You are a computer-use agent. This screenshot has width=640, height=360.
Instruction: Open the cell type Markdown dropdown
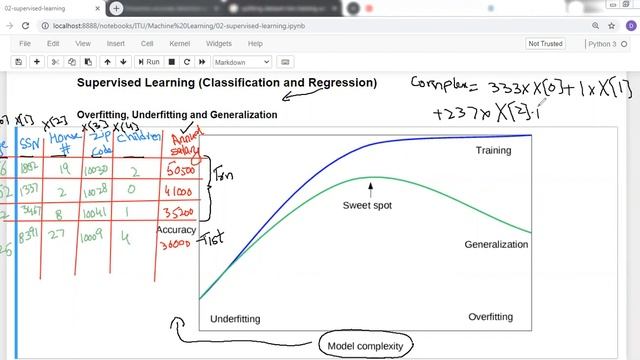(x=242, y=62)
